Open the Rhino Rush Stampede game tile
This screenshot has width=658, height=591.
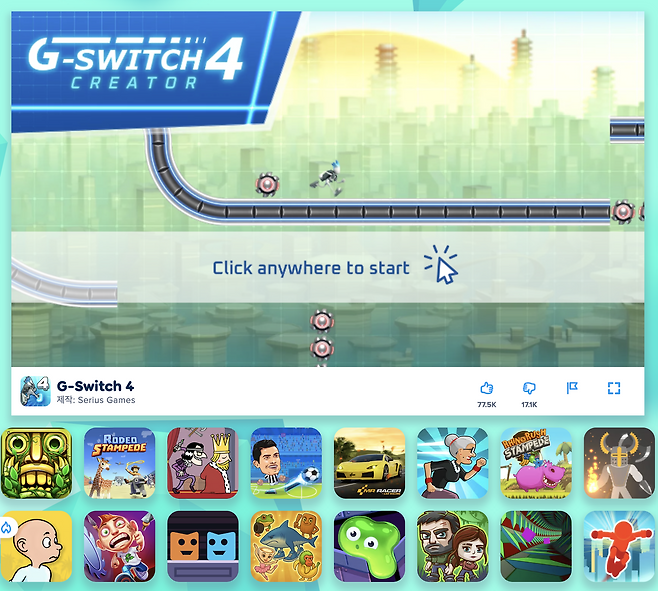pos(536,463)
